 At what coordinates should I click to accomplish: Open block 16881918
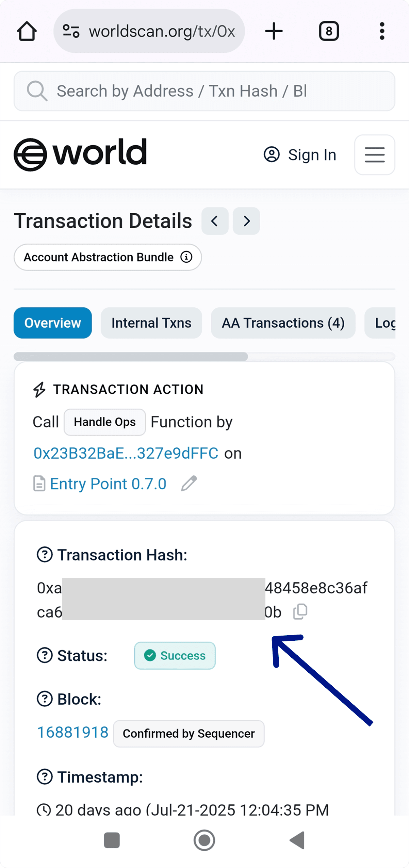72,732
